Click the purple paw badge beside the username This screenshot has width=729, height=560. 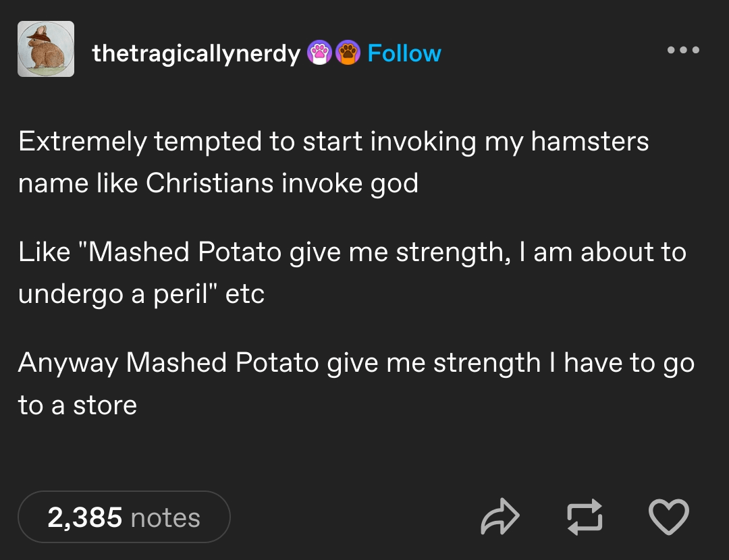pyautogui.click(x=319, y=53)
